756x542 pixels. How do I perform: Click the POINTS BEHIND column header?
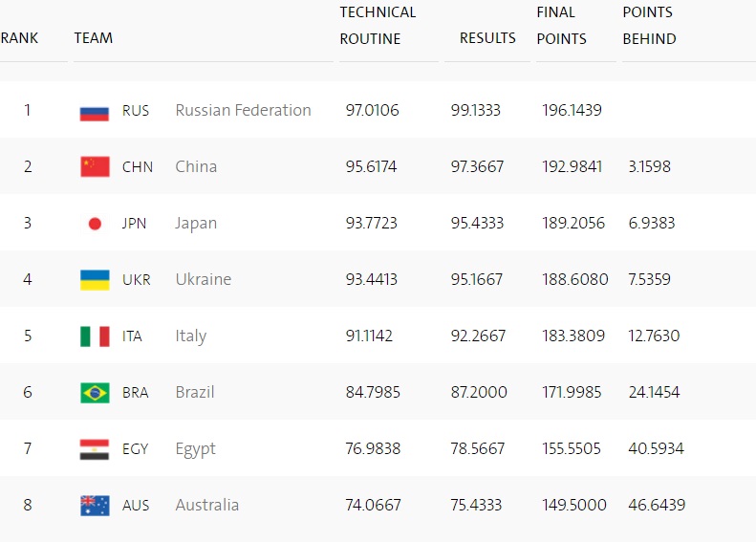click(649, 26)
